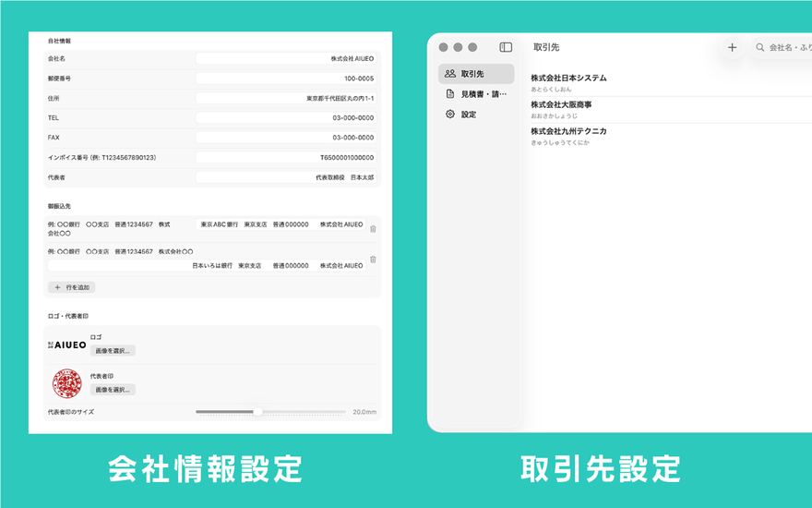Screen dimensions: 812x508
Task: Click 行を追加 button
Action: click(x=71, y=287)
